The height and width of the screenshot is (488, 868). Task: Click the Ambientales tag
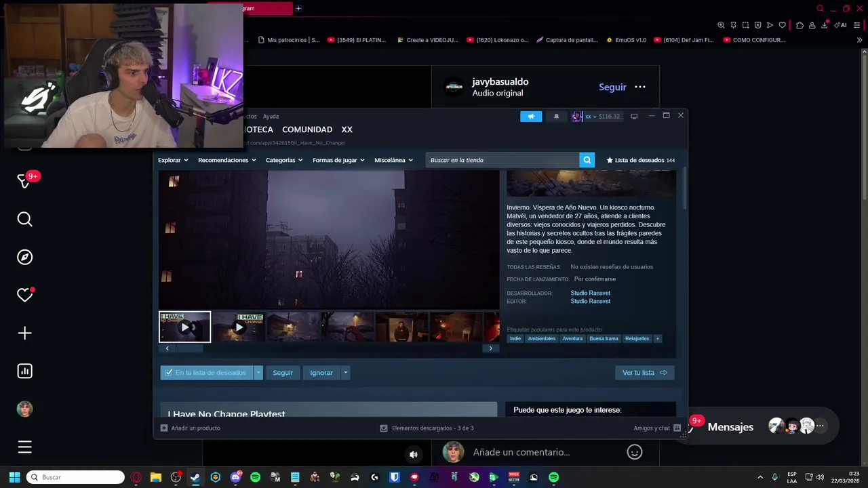542,338
